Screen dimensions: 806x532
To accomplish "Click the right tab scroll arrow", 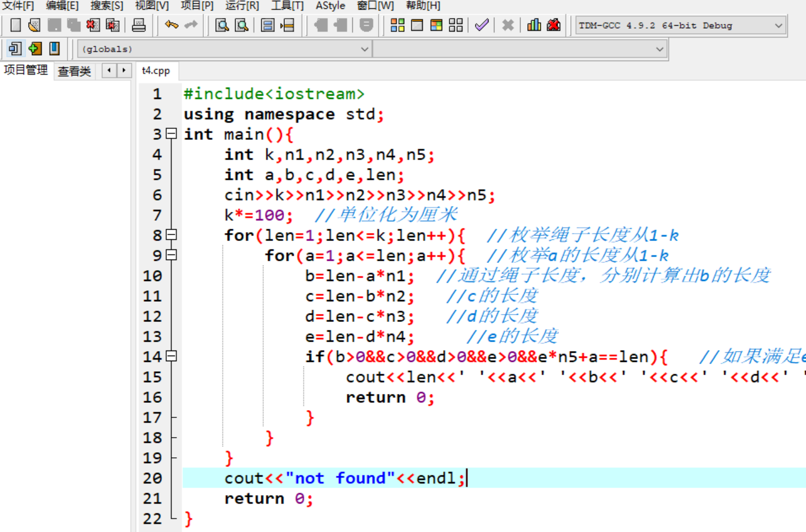I will click(x=124, y=71).
